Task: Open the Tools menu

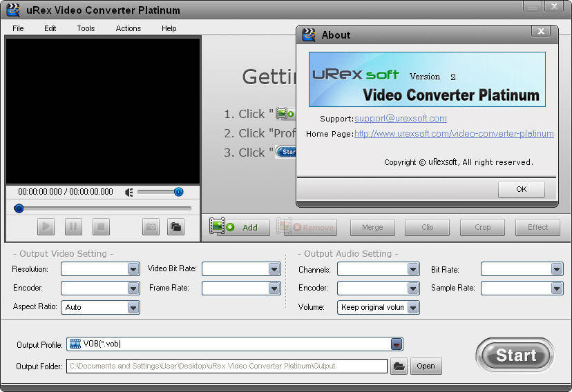Action: pyautogui.click(x=86, y=28)
